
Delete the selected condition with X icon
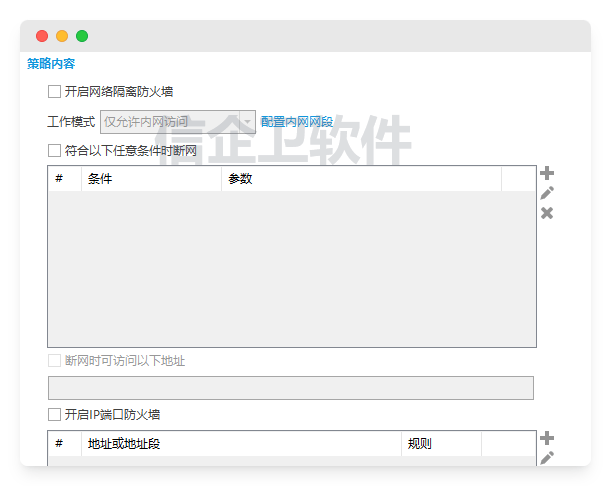pyautogui.click(x=547, y=213)
